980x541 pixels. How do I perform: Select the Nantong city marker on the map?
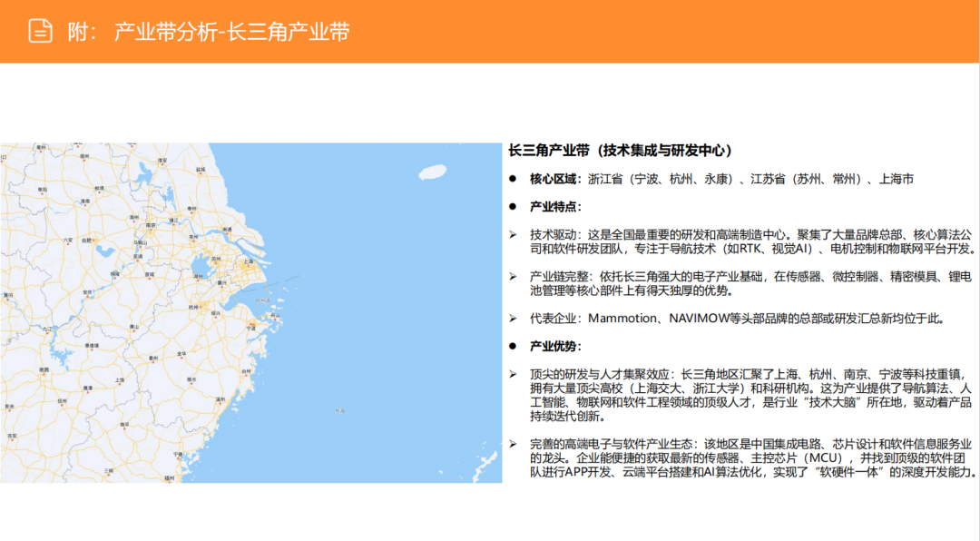228,232
